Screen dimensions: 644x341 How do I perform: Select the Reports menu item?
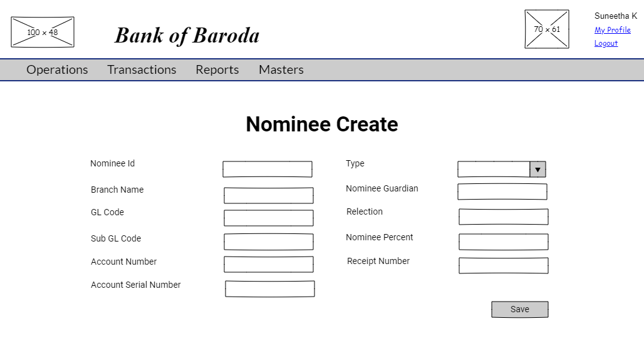coord(217,69)
